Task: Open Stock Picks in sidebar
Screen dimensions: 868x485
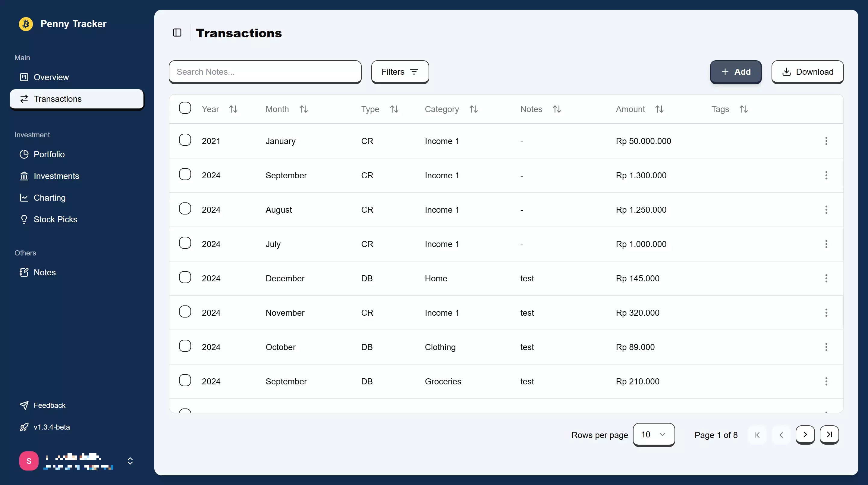Action: point(77,220)
